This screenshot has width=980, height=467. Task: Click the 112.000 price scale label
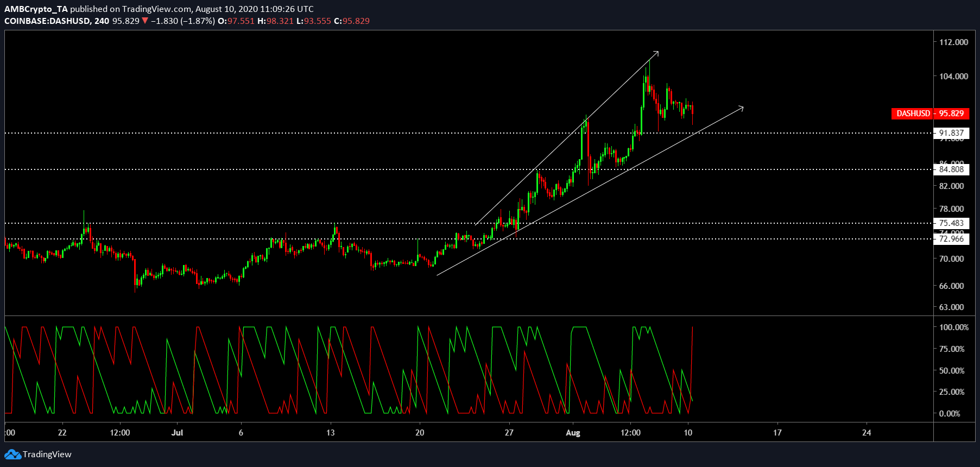pyautogui.click(x=953, y=42)
